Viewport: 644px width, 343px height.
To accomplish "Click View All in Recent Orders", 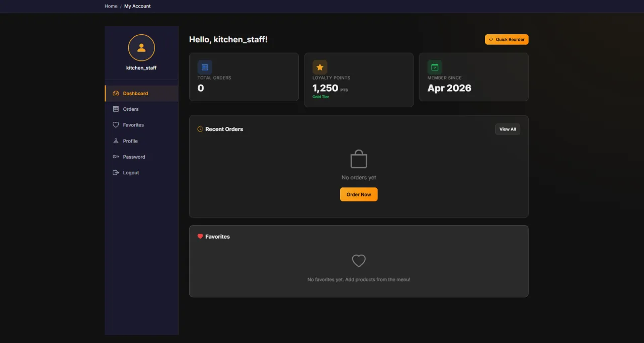I will 508,129.
